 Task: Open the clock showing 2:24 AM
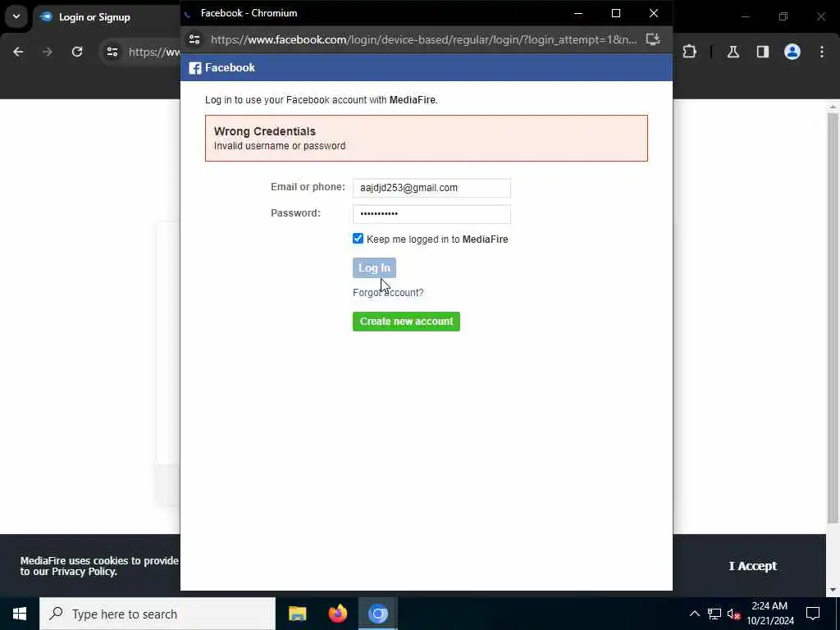pos(770,614)
